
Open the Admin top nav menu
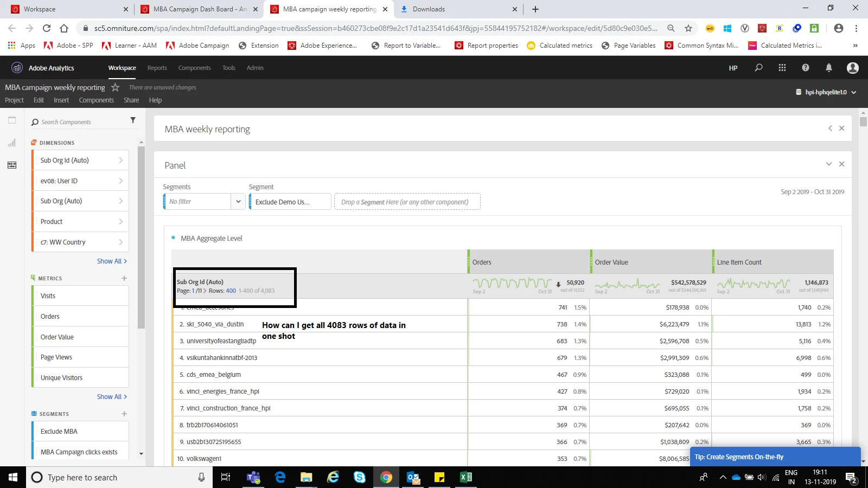(255, 68)
